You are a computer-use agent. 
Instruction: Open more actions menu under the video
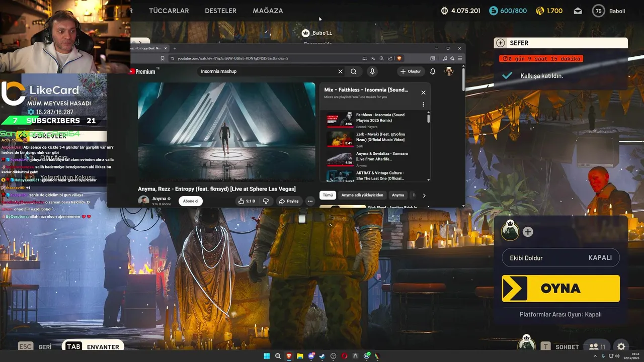coord(310,201)
